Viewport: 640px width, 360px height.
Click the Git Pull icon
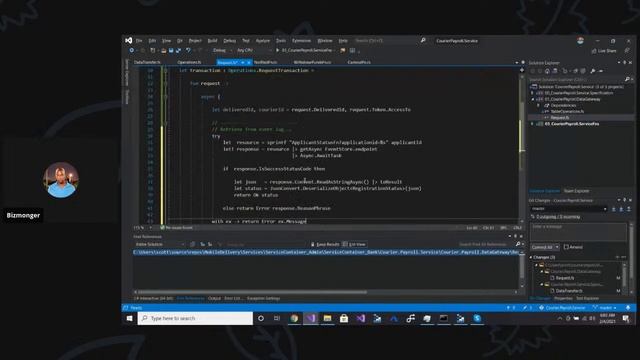(x=621, y=209)
